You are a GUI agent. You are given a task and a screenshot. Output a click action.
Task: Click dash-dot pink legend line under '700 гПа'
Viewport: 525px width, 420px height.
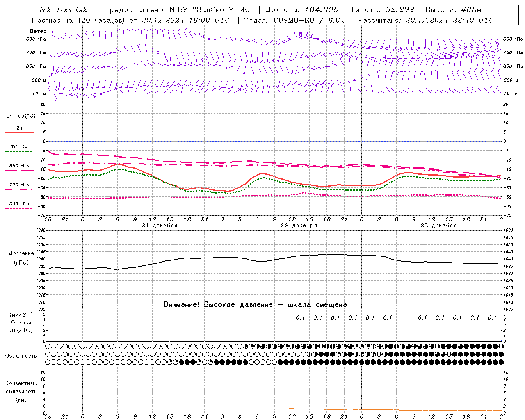(x=18, y=189)
